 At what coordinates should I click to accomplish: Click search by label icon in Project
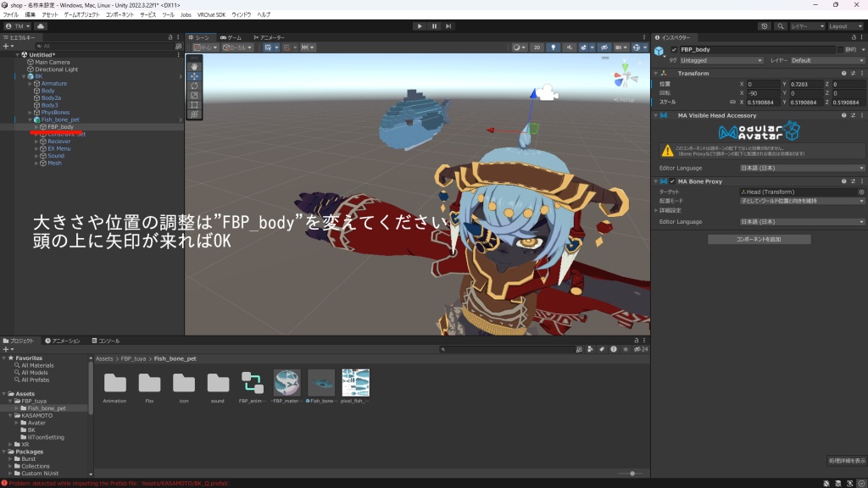click(x=602, y=349)
